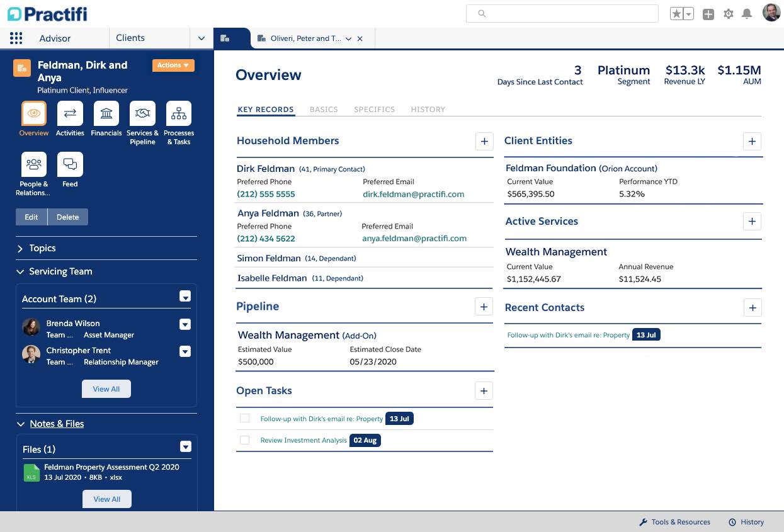Add a new Open Task
This screenshot has width=784, height=532.
[x=484, y=391]
